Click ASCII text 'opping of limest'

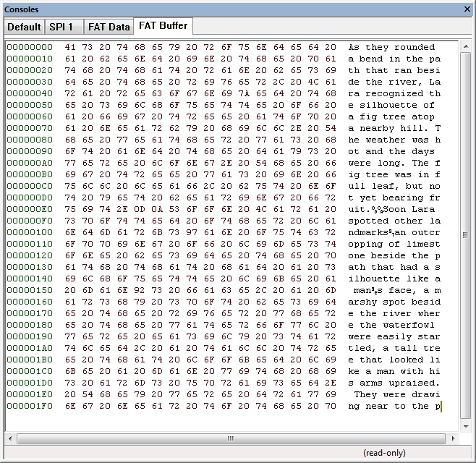click(394, 244)
